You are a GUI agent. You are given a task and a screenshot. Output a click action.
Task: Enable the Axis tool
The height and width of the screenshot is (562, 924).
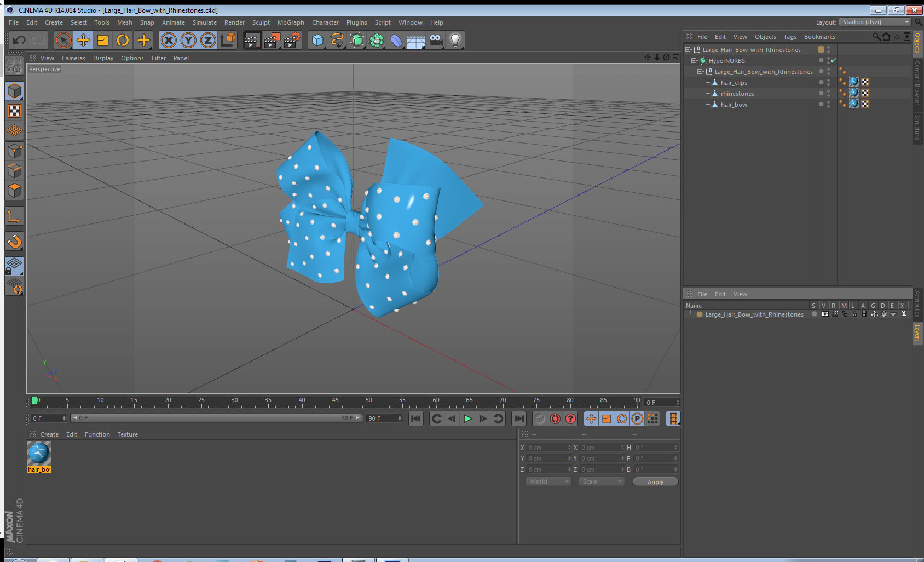pos(14,216)
